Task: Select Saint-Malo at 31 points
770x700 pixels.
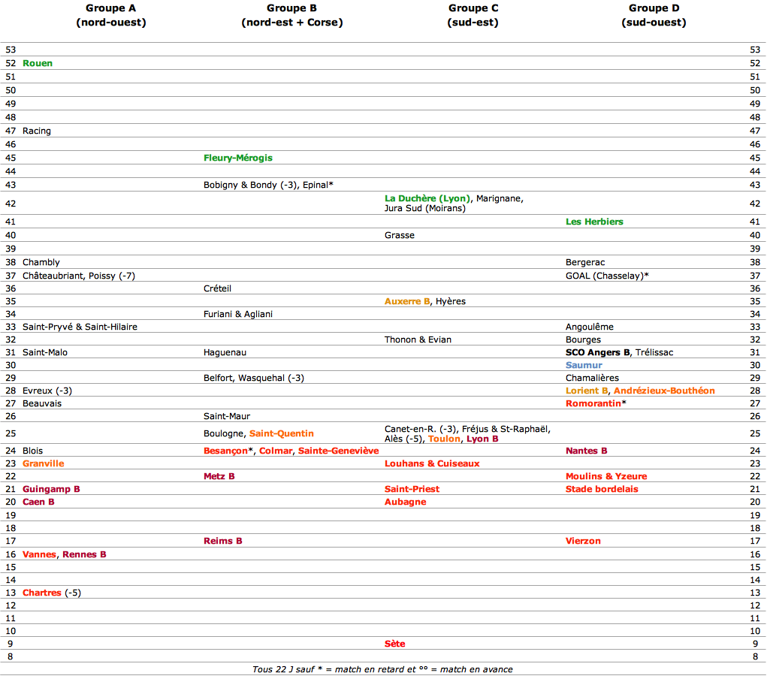Action: pos(44,352)
